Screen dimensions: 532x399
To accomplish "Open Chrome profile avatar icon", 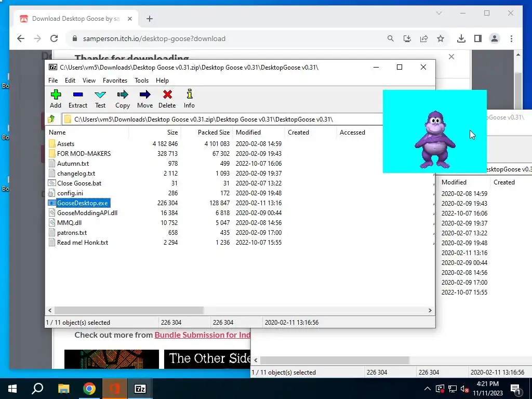I will tap(495, 38).
